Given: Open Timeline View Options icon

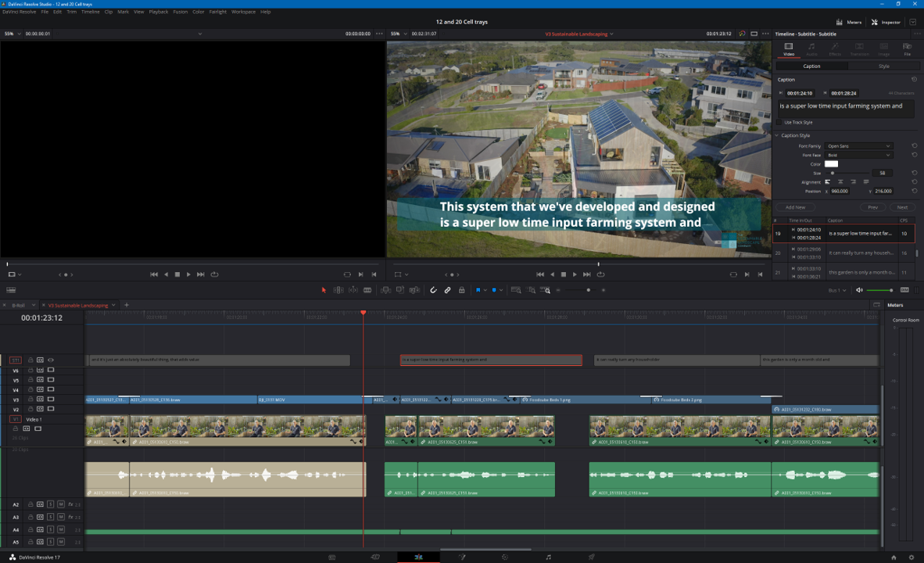Looking at the screenshot, I should click(11, 290).
